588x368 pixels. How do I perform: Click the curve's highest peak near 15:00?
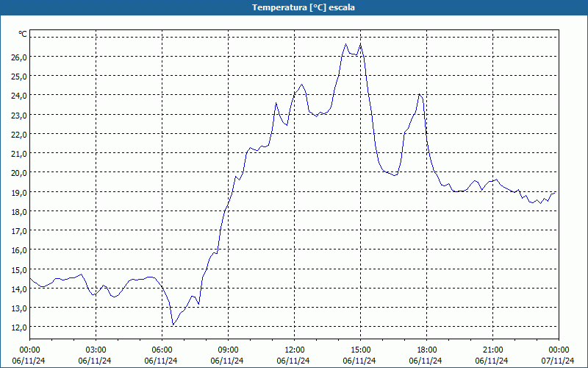click(x=360, y=44)
